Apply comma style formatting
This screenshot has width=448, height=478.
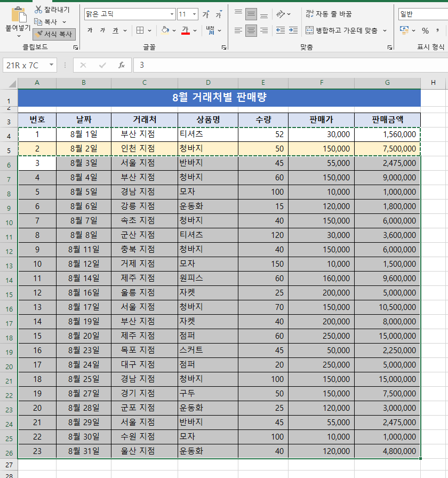pyautogui.click(x=438, y=30)
